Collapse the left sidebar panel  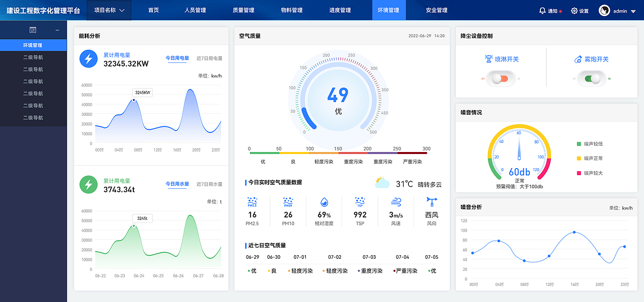(57, 30)
